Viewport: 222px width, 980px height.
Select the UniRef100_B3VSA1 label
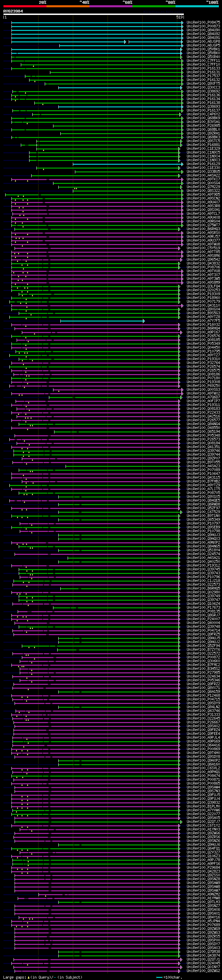pyautogui.click(x=203, y=122)
